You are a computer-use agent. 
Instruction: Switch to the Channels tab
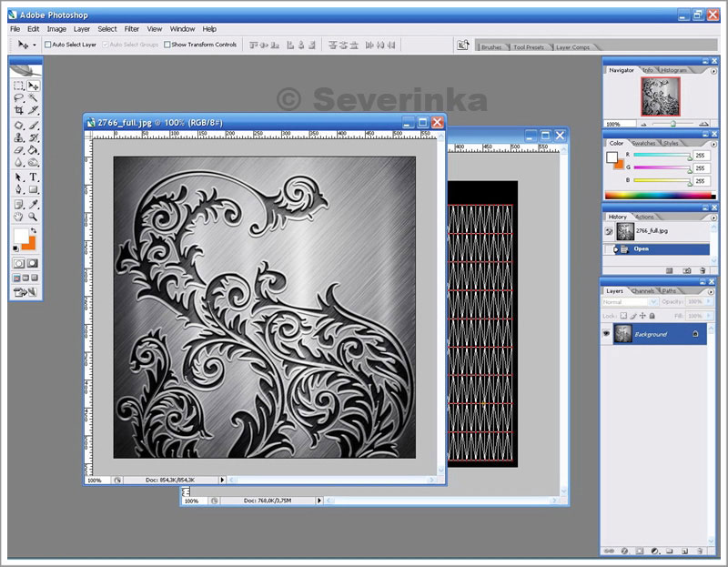643,290
